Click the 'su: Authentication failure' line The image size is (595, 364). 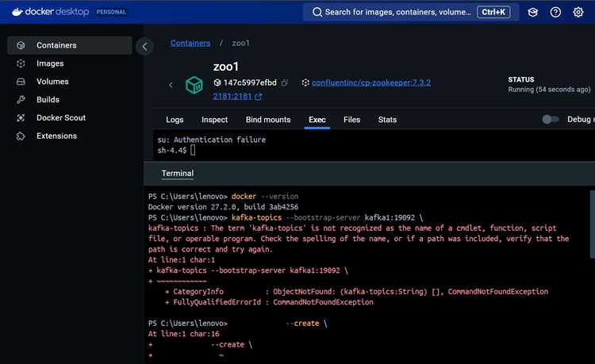click(x=211, y=140)
